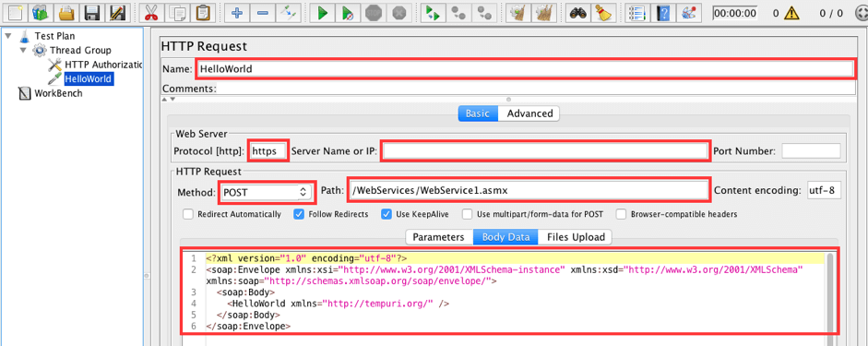The image size is (868, 346).
Task: Open the Parameters tab
Action: click(x=438, y=237)
